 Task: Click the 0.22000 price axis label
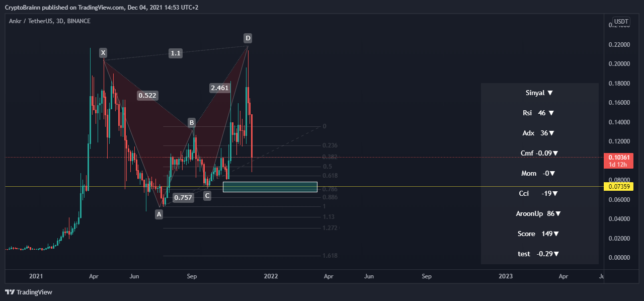coord(618,45)
